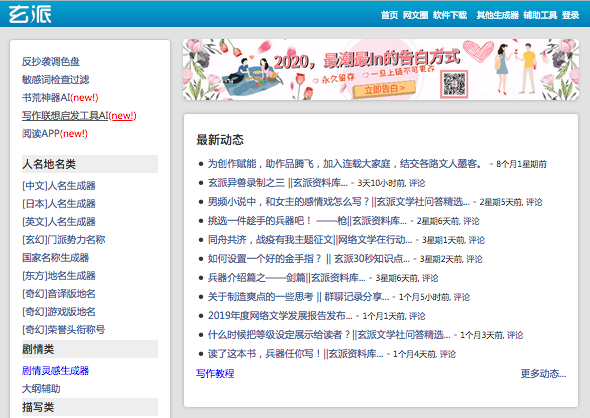Open article 读了这本书，兵器任你写
The width and height of the screenshot is (590, 418).
[x=295, y=354]
